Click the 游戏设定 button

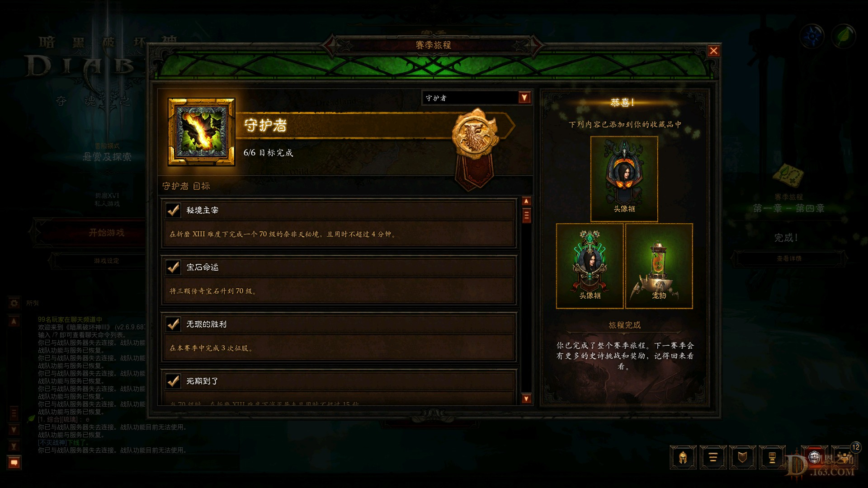coord(106,261)
